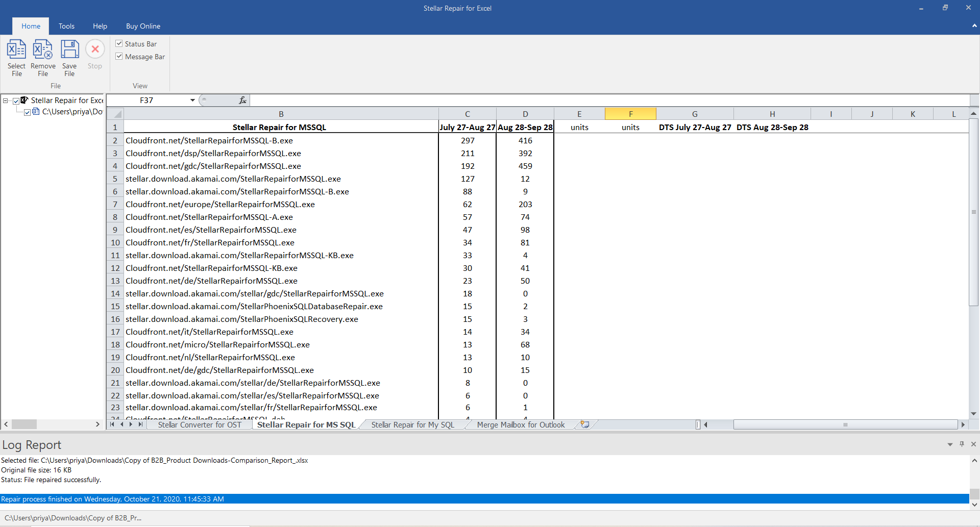Switch to Merge Mailbox for Outlook sheet
This screenshot has height=527, width=980.
pos(521,424)
